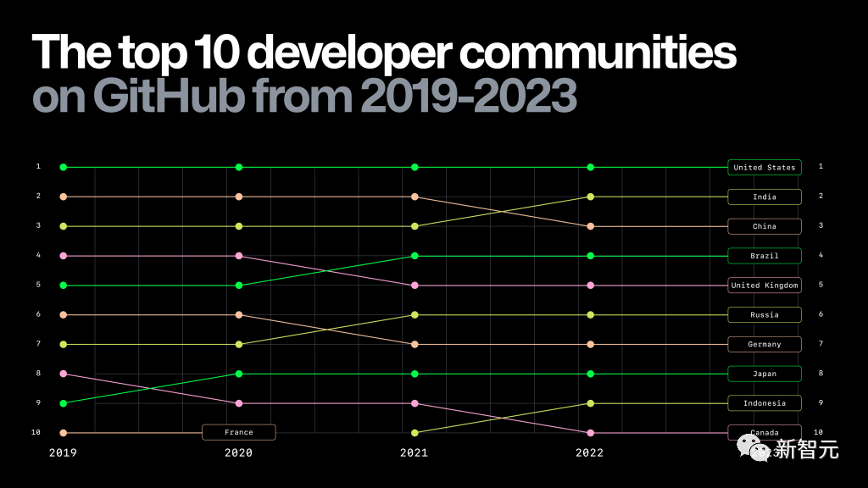Select the United States label box
This screenshot has width=868, height=488.
764,168
